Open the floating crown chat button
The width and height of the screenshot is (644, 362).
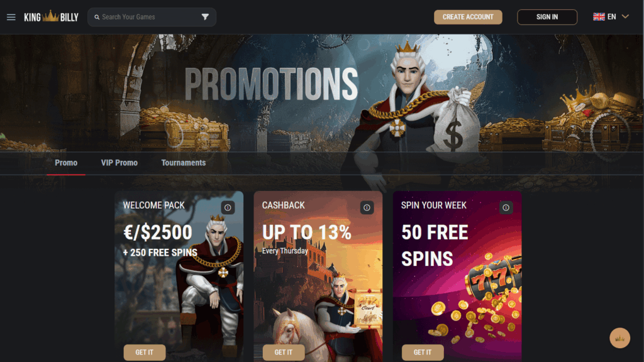pyautogui.click(x=619, y=337)
